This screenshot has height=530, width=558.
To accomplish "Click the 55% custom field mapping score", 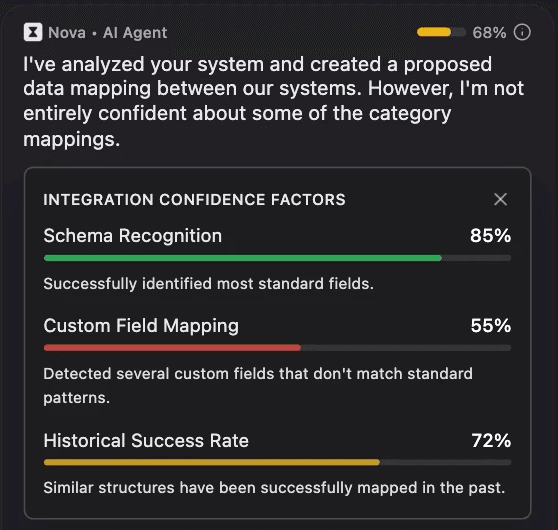I will click(x=491, y=326).
